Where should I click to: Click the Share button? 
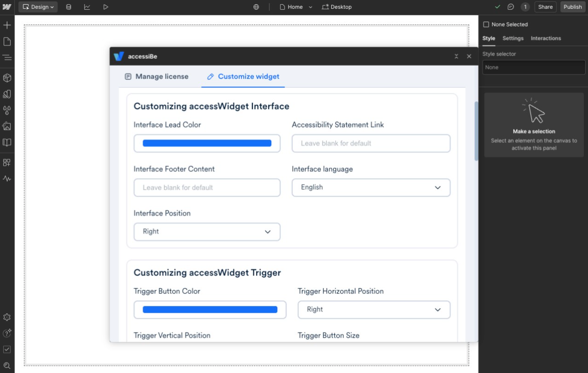[545, 7]
